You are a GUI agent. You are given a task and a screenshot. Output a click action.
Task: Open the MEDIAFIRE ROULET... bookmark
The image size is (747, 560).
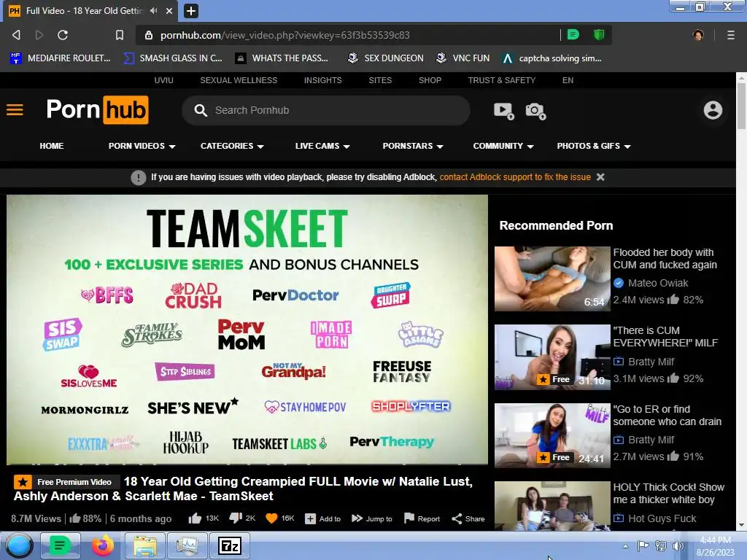tap(61, 58)
